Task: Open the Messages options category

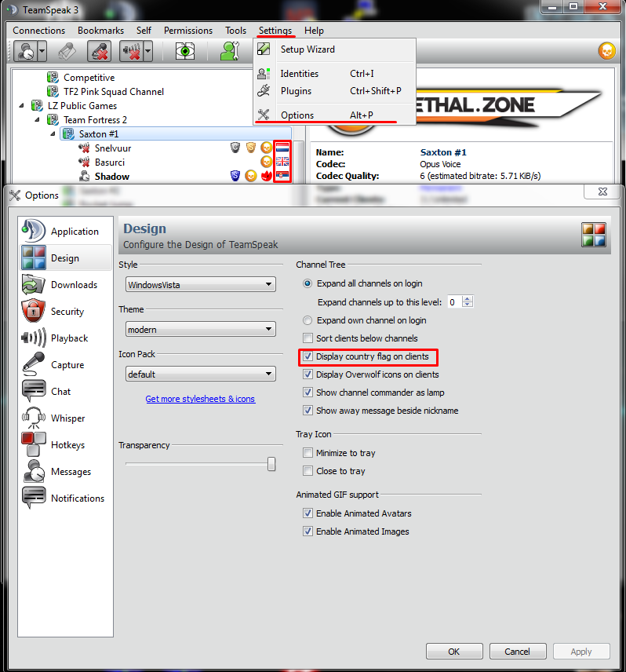Action: (x=66, y=472)
